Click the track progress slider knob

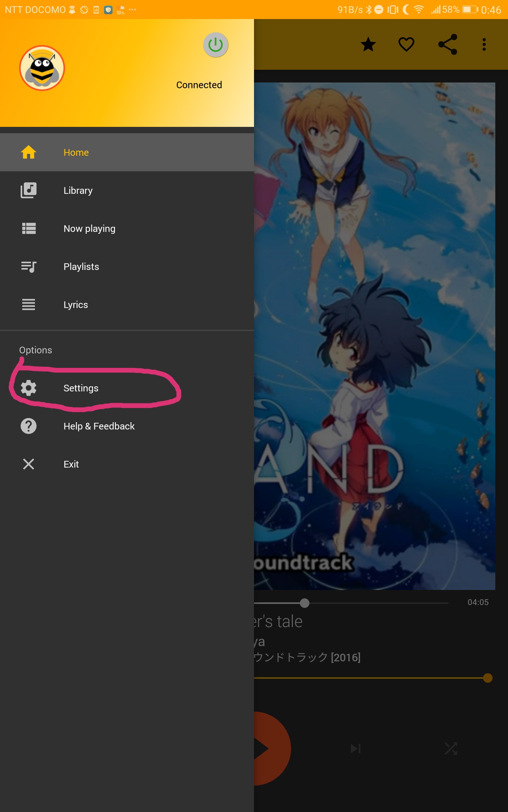304,603
